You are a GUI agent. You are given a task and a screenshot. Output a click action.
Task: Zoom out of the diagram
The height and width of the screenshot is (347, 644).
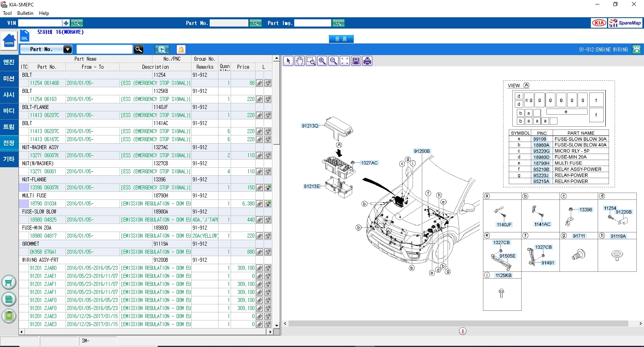(333, 61)
